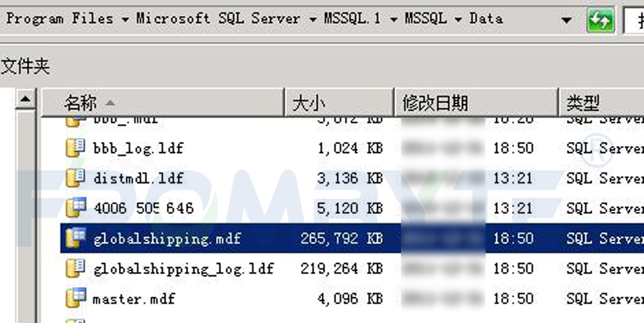Sort by 修改日期 column header
Screen dimensions: 644x323
[x=477, y=102]
